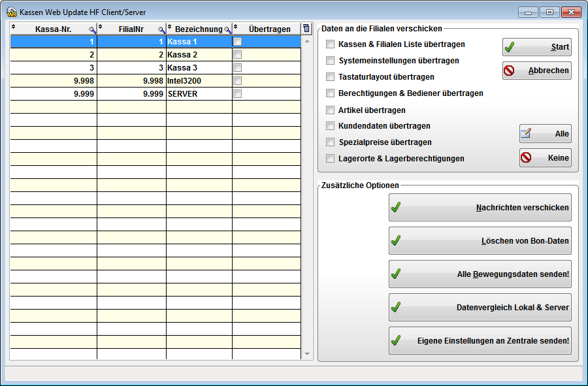588x386 pixels.
Task: Check Übertragen box for Kassa 2
Action: [237, 55]
